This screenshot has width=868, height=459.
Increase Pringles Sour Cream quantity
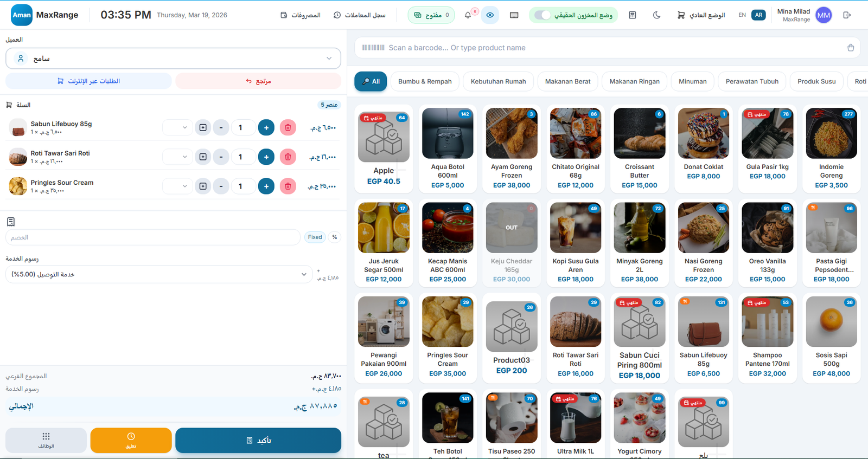266,186
